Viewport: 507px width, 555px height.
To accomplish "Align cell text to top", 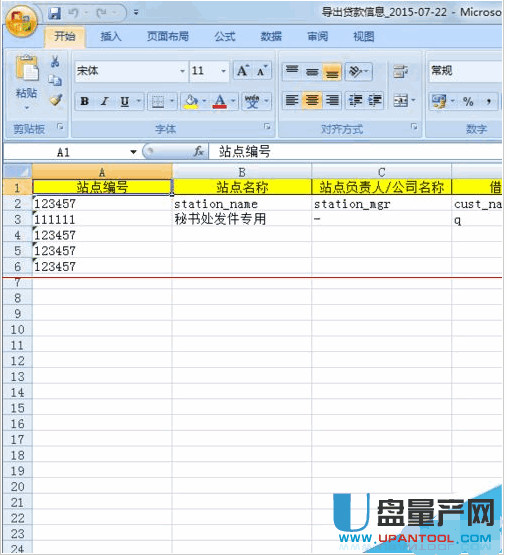I will pos(292,71).
